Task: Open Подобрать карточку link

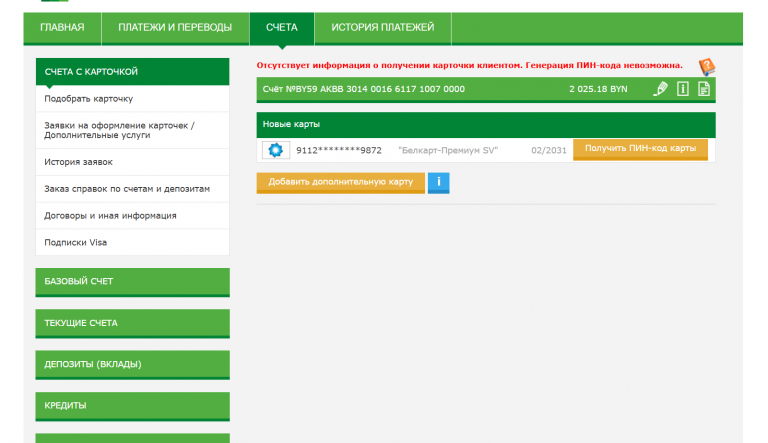Action: (x=89, y=98)
